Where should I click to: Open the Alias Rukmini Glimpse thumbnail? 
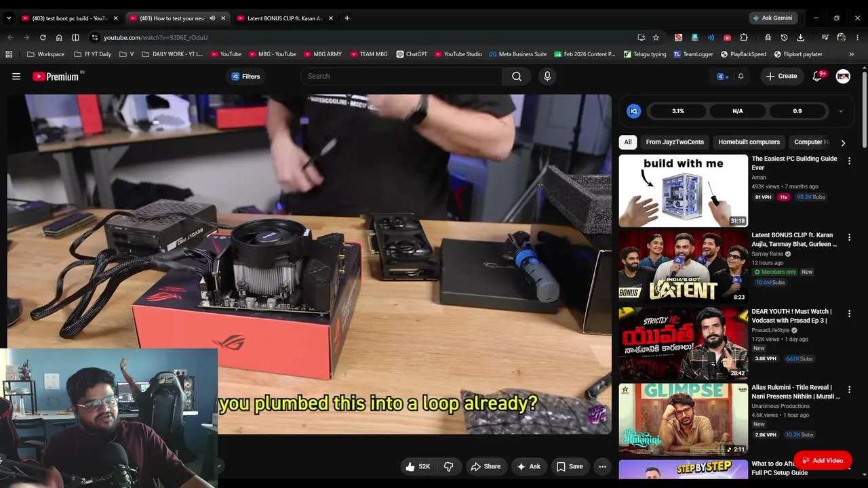click(x=683, y=420)
